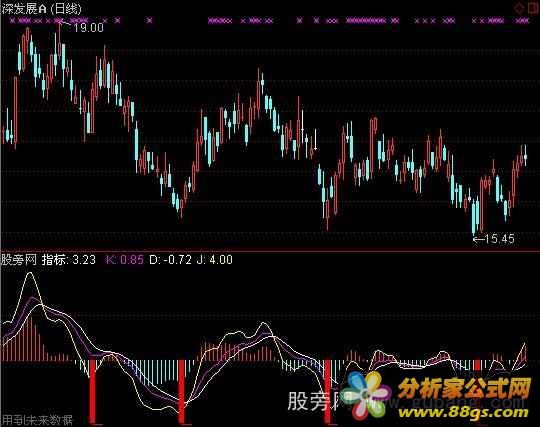
Task: Open the 深发展A (日线) chart title
Action: point(41,9)
